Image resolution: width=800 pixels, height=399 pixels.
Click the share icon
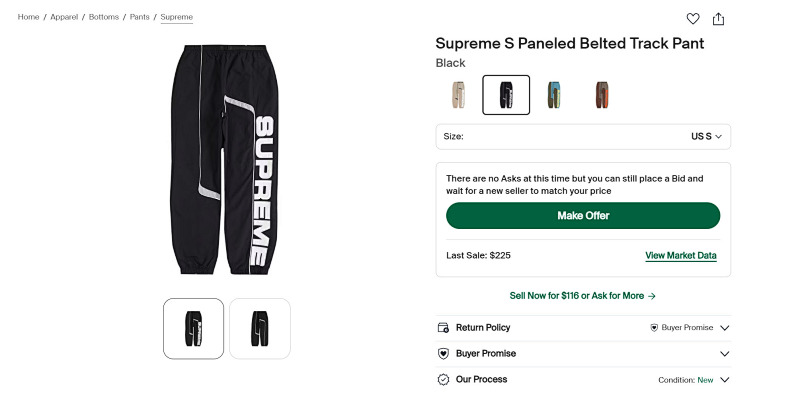pyautogui.click(x=718, y=19)
